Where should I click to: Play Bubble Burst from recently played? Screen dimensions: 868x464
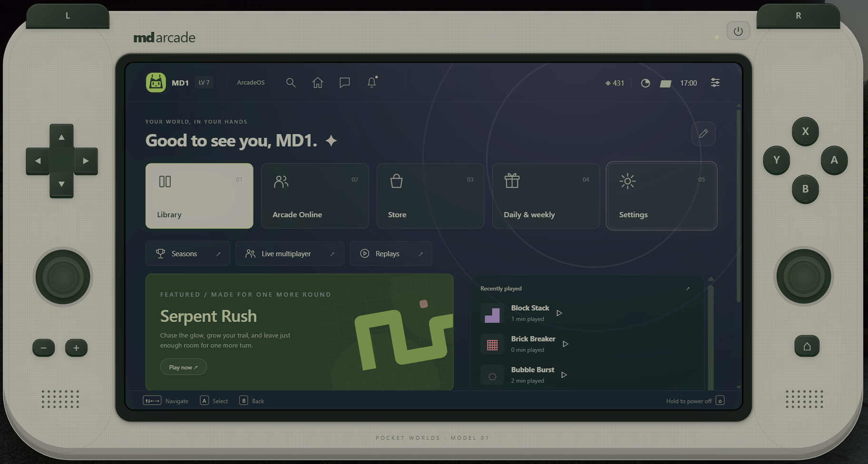click(564, 375)
